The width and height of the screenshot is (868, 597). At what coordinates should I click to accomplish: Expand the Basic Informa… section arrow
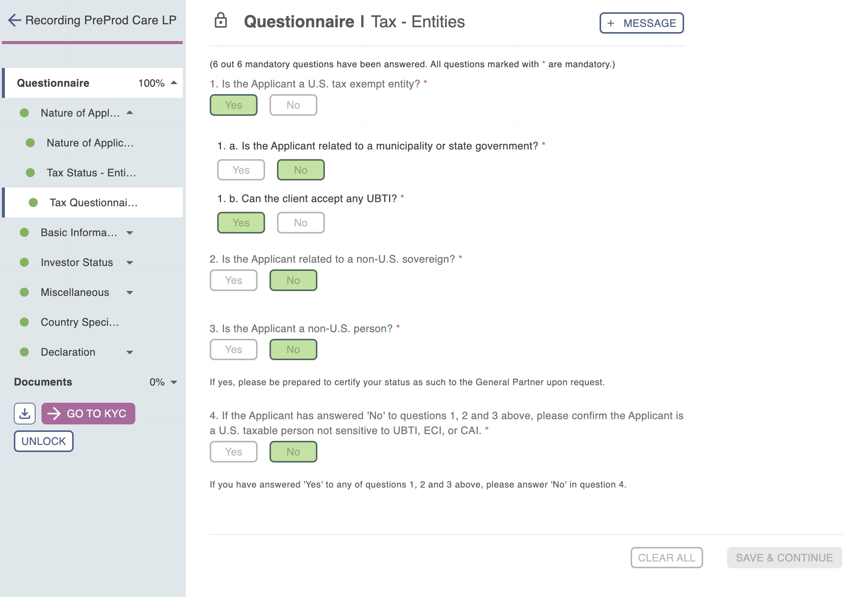pyautogui.click(x=129, y=233)
